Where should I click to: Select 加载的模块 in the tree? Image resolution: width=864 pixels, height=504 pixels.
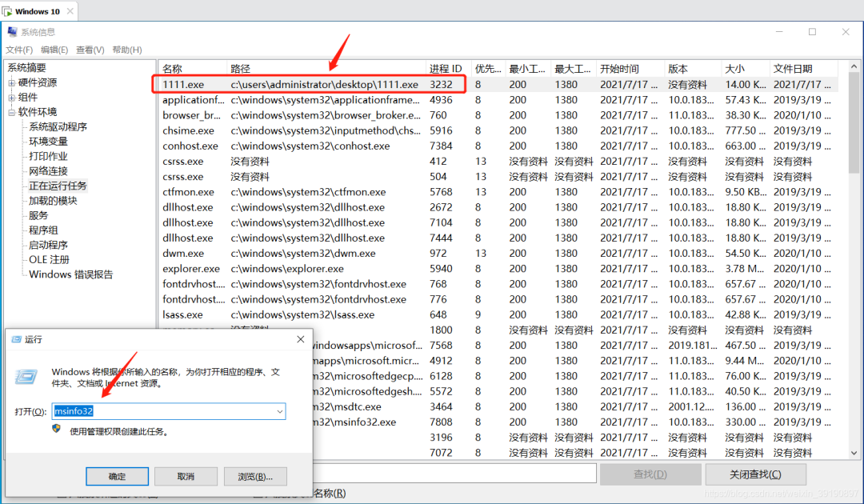(x=53, y=201)
